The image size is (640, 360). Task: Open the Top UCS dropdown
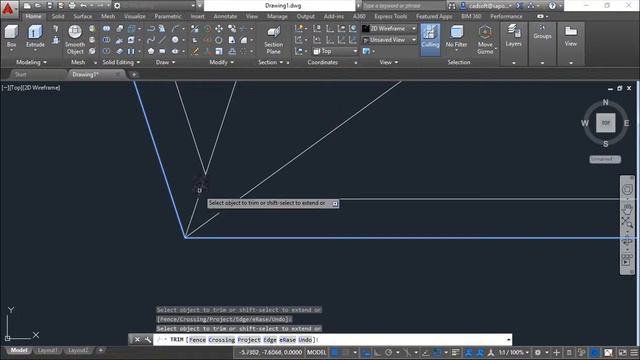click(x=336, y=51)
